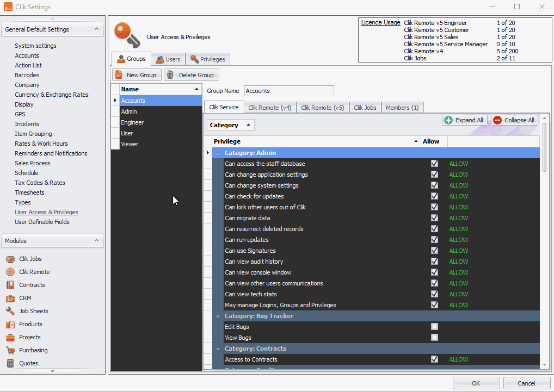
Task: Open Reminders and Notifications settings
Action: tap(51, 153)
